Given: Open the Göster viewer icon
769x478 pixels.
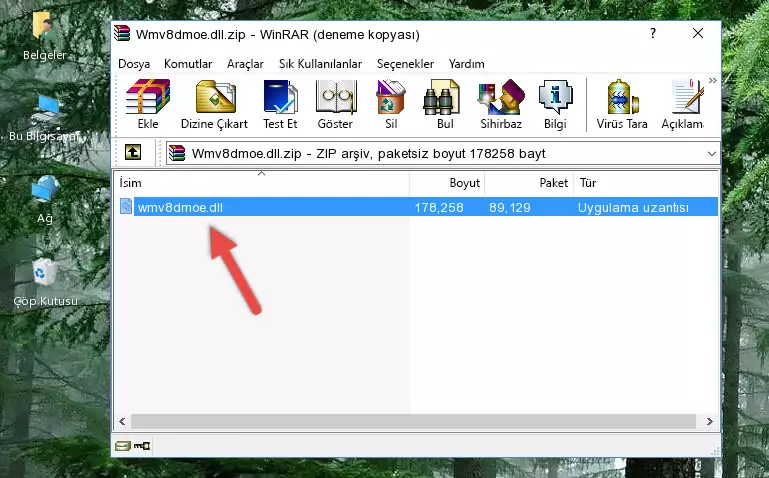Looking at the screenshot, I should (x=335, y=104).
